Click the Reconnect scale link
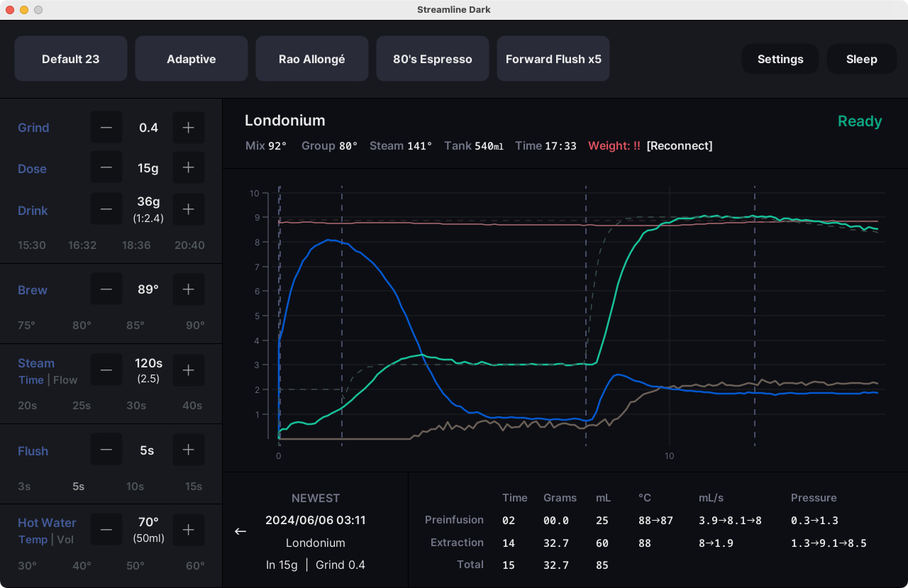The width and height of the screenshot is (908, 588). coord(679,145)
